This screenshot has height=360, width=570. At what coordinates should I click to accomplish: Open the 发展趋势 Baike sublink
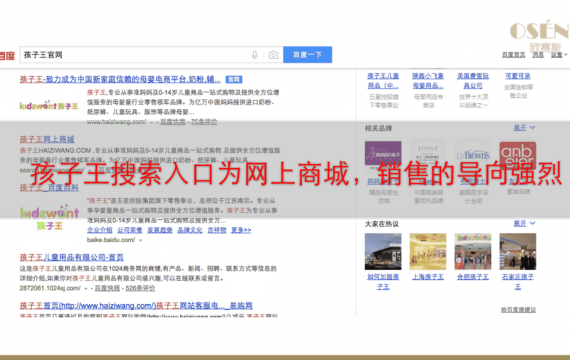pos(160,230)
